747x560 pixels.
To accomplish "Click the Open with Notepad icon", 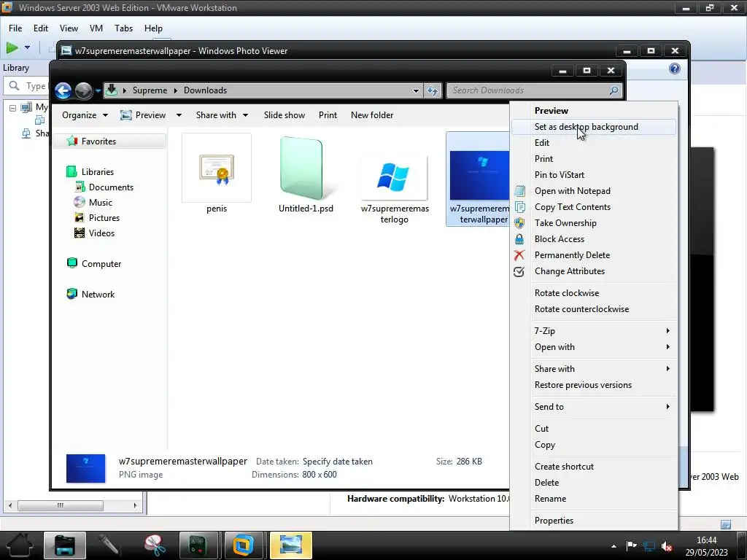I will coord(519,191).
